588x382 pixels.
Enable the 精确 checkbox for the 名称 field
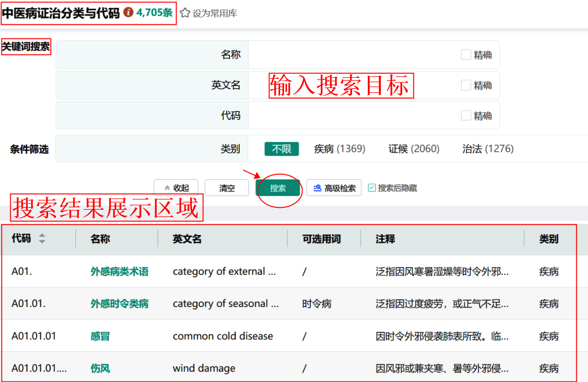coord(466,55)
